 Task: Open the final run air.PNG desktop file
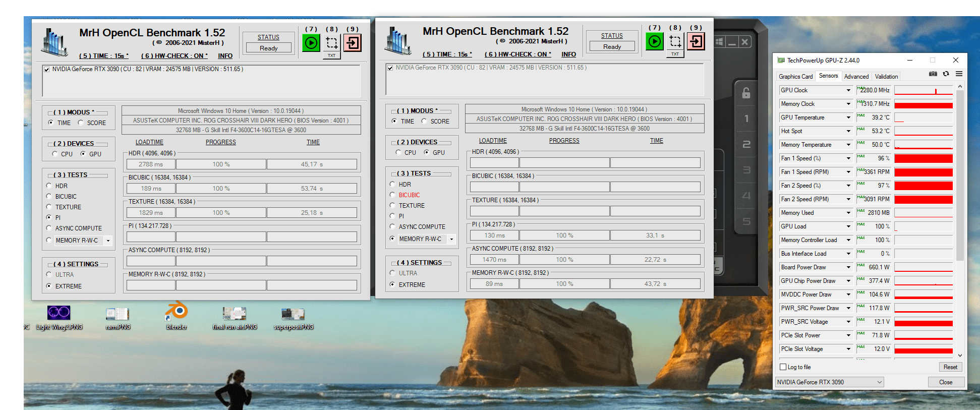click(x=235, y=319)
